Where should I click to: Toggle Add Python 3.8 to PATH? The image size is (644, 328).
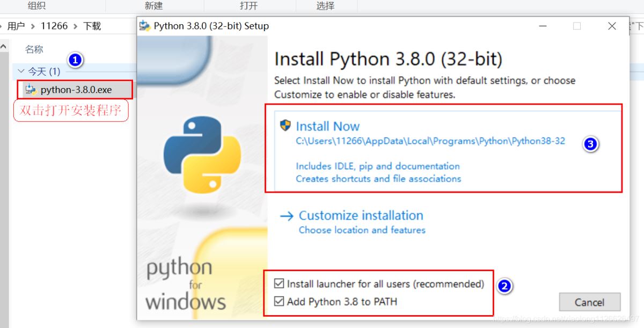point(280,301)
